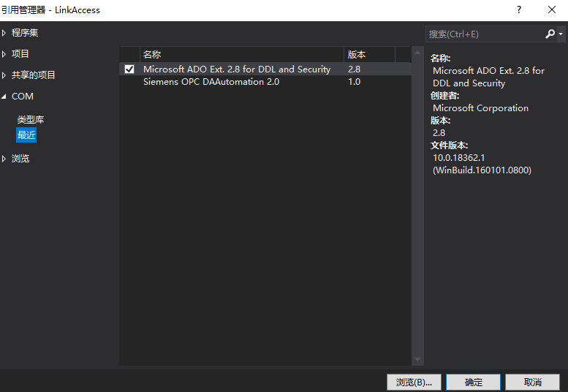
Task: Collapse the COM category
Action: click(4, 97)
